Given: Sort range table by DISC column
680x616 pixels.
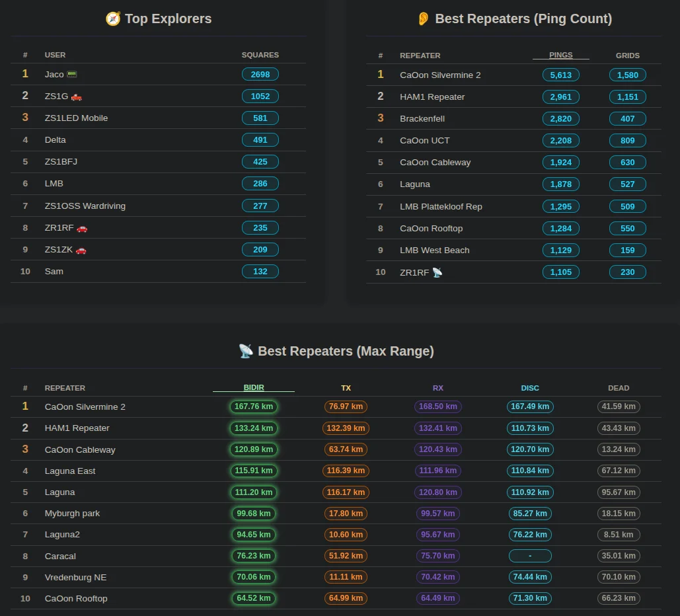Looking at the screenshot, I should pyautogui.click(x=530, y=388).
